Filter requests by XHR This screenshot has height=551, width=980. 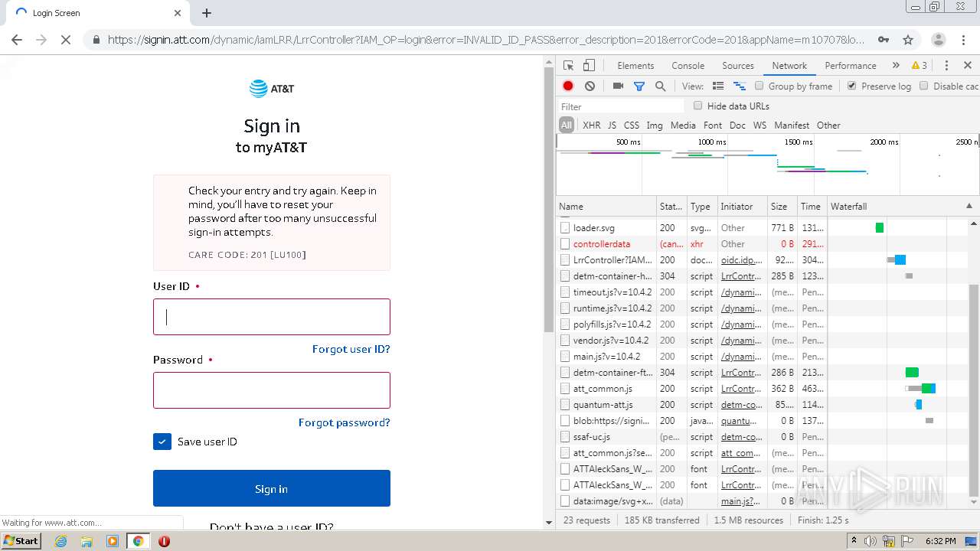click(x=592, y=126)
